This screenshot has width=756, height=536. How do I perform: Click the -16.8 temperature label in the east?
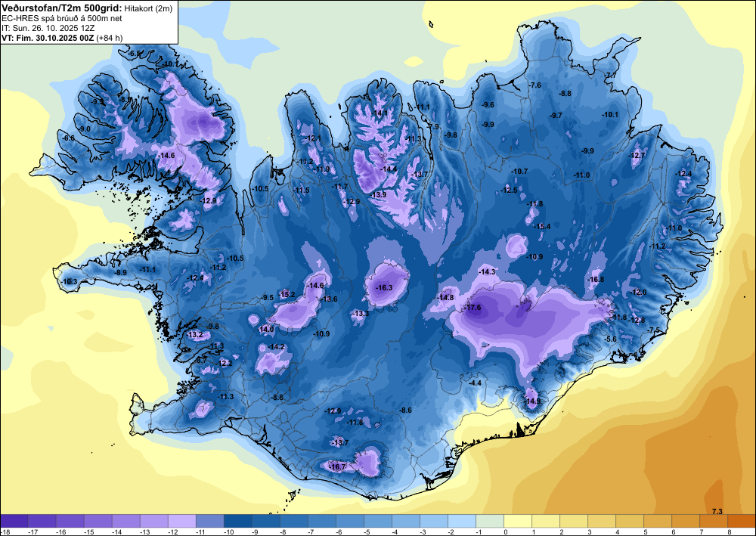coord(596,280)
